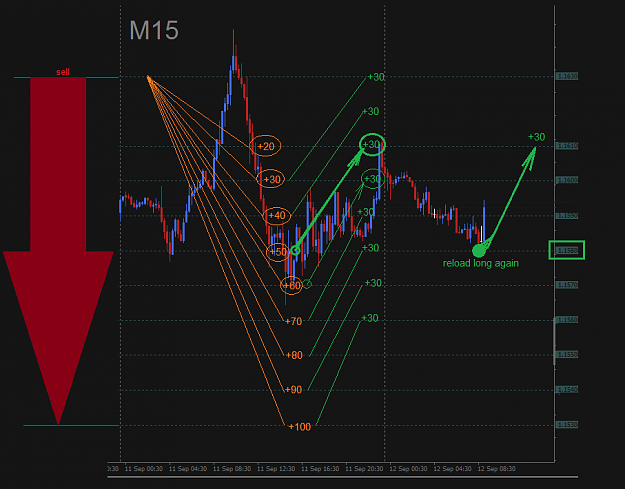Select the 1.1610 price axis label

point(567,146)
